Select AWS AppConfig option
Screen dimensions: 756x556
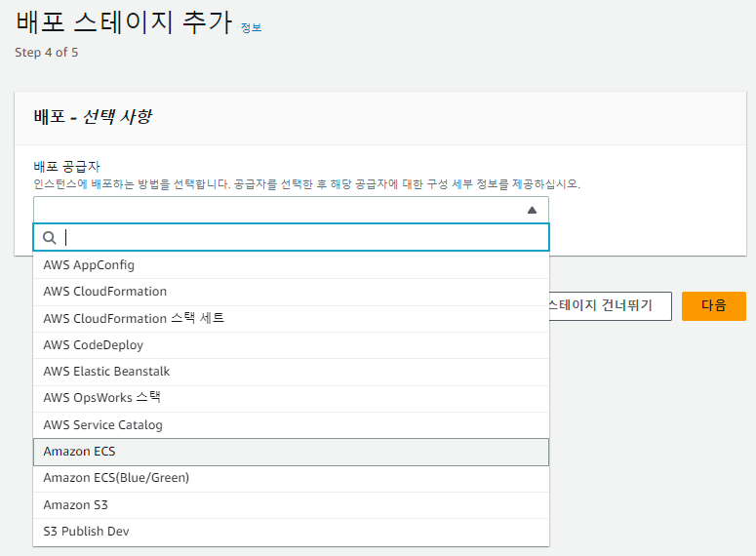click(292, 265)
